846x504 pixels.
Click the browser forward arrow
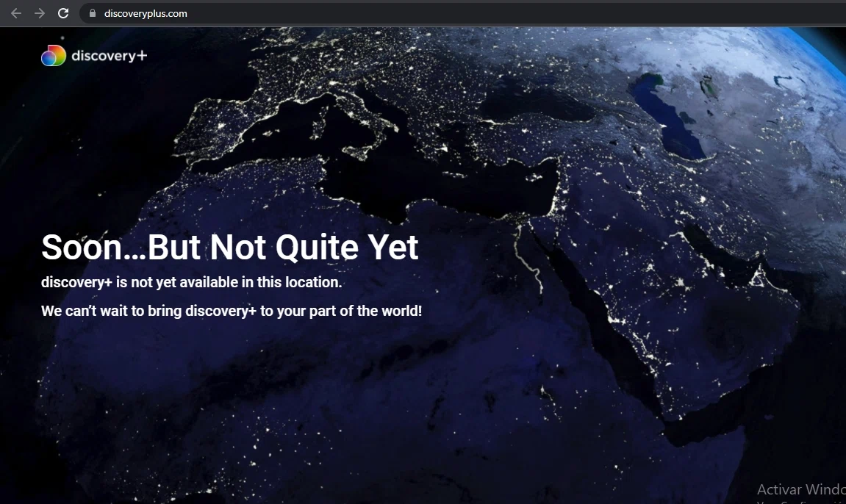(40, 13)
